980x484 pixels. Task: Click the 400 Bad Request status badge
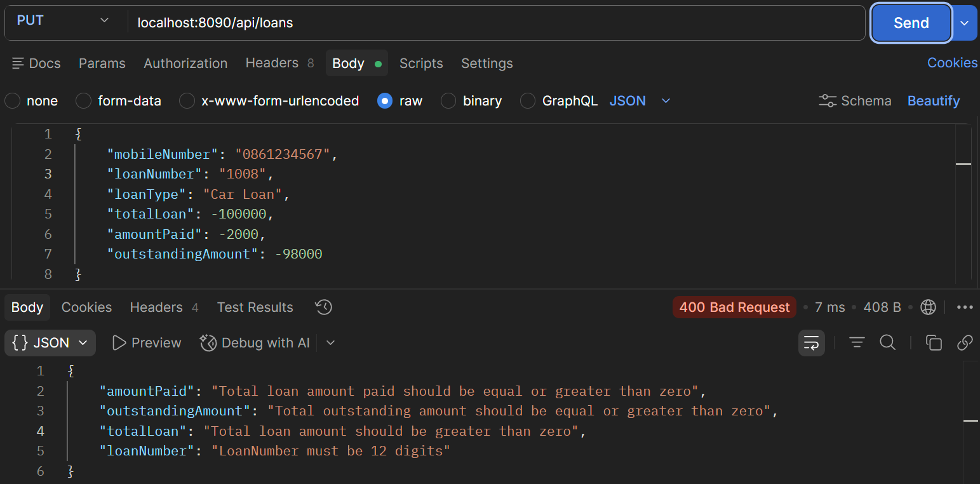(x=734, y=307)
